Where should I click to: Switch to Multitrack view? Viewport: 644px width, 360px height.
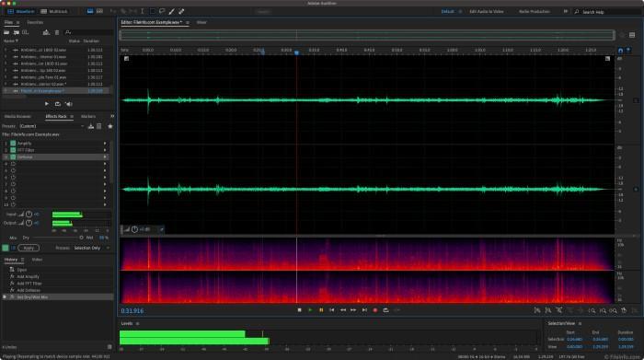[54, 11]
